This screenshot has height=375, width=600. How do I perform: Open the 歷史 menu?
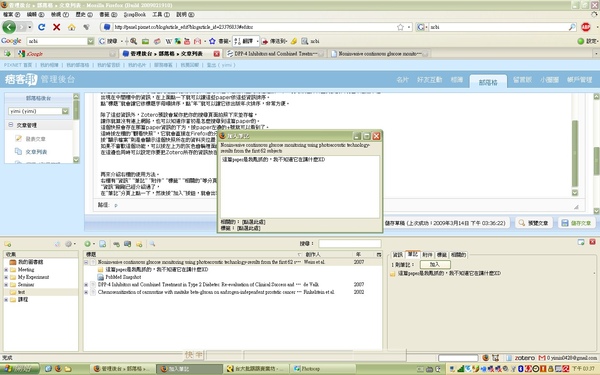84,15
